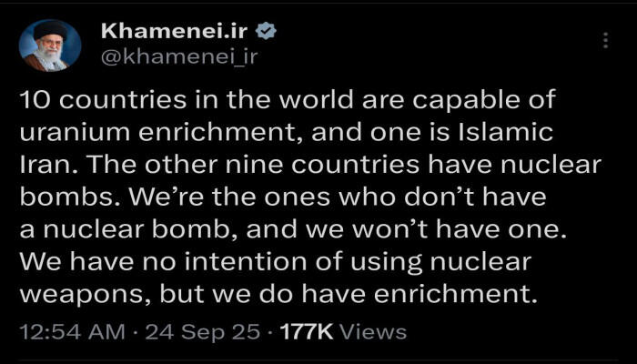Viewport: 637px width, 364px height.
Task: Click the line "weapons, but we do have enrichment."
Action: click(278, 295)
